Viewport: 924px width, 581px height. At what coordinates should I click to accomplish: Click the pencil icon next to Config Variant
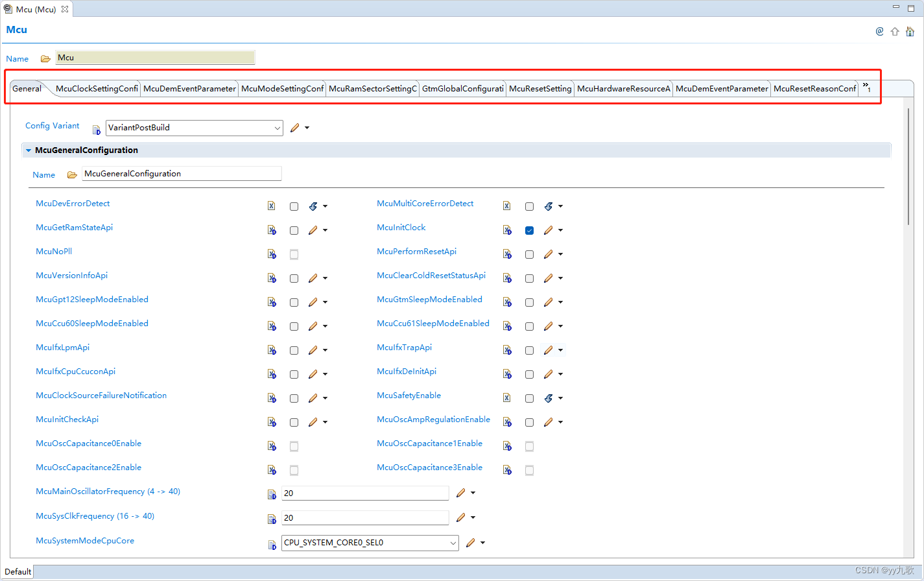pyautogui.click(x=294, y=128)
